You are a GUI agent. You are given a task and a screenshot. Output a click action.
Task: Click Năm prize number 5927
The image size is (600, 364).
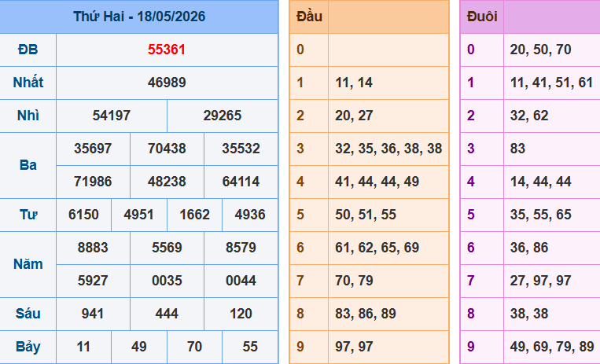point(93,280)
